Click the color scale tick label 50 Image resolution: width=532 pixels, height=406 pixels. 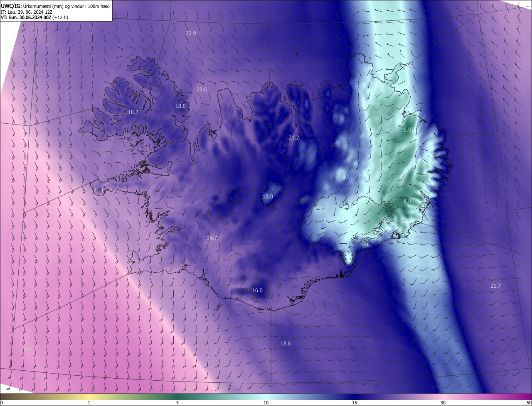[529, 403]
